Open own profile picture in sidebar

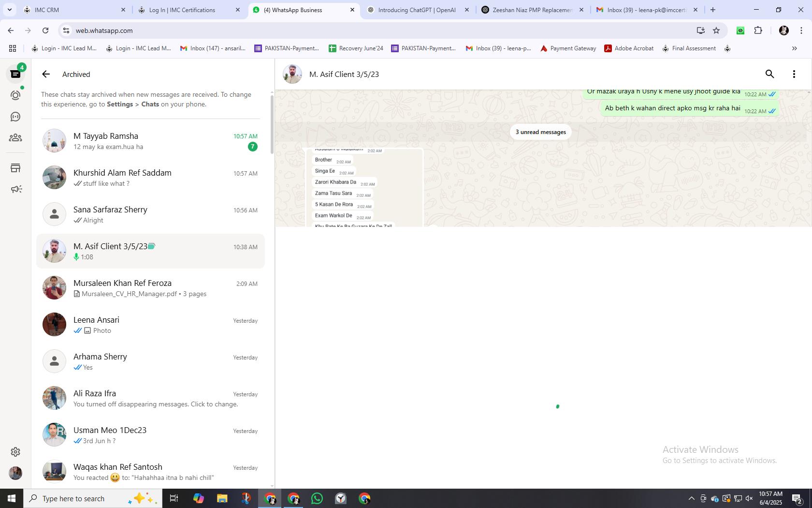point(15,473)
